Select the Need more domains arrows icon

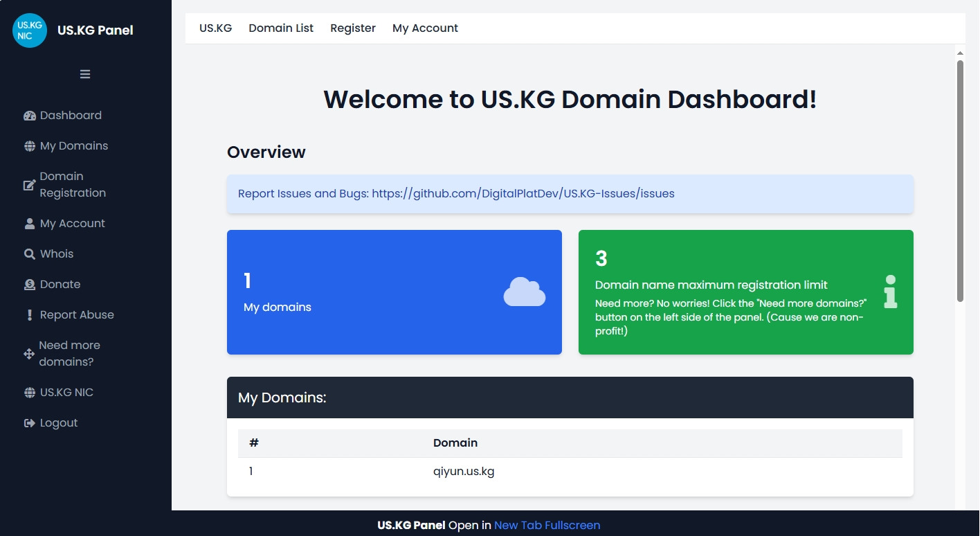tap(28, 353)
